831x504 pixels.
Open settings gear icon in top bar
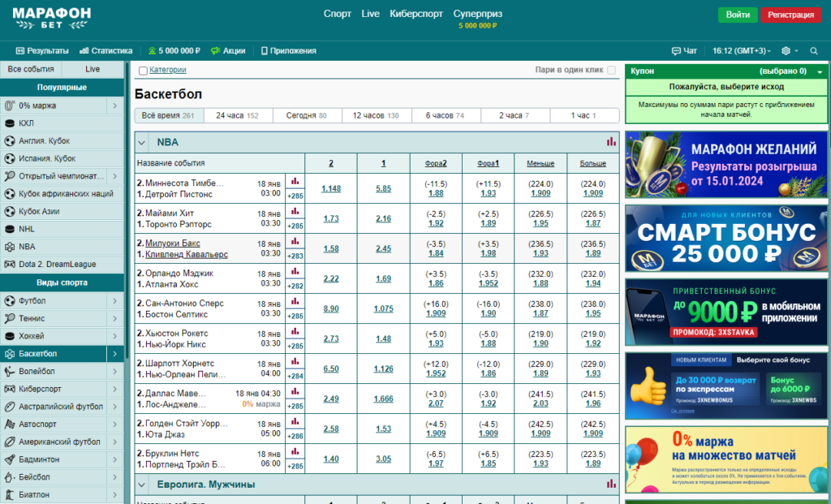[x=786, y=51]
